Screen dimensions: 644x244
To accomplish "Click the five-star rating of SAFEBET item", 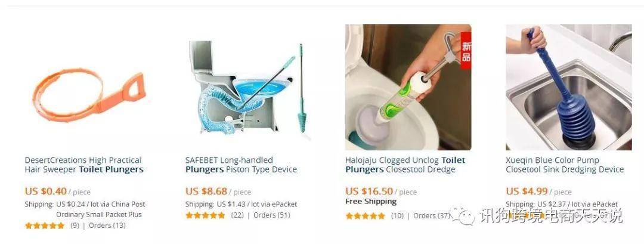I will click(205, 215).
